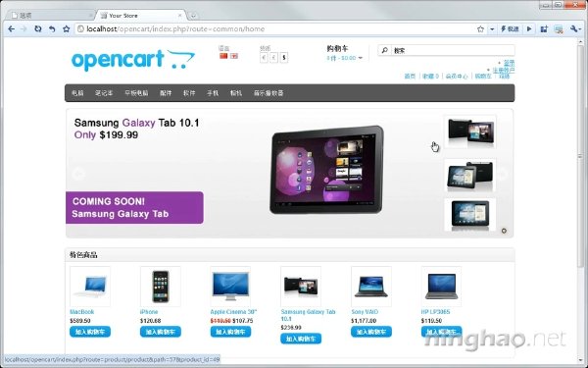588x368 pixels.
Task: Choose the Dollar currency symbol
Action: point(284,58)
